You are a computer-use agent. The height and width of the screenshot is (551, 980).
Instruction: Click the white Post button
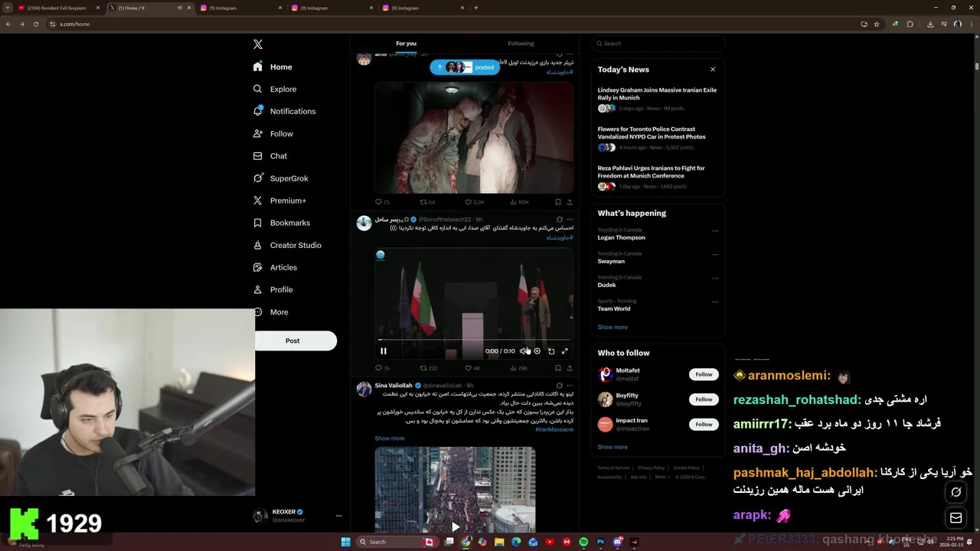[x=296, y=341]
